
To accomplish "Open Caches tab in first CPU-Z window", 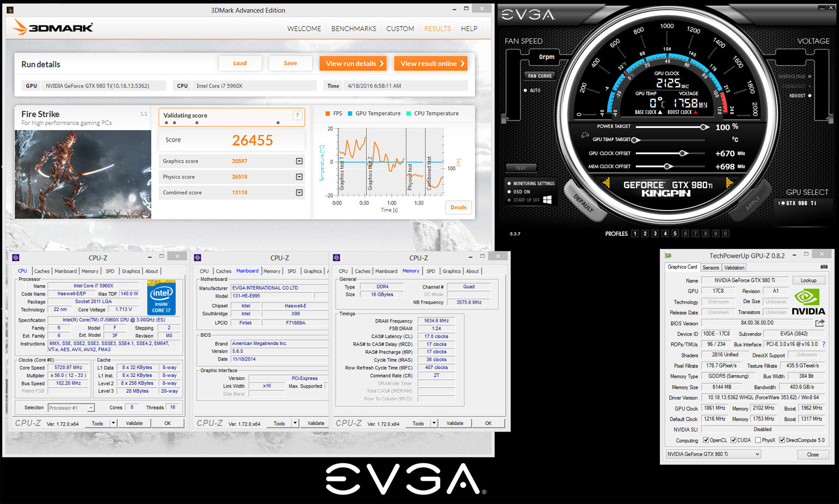I will point(42,271).
